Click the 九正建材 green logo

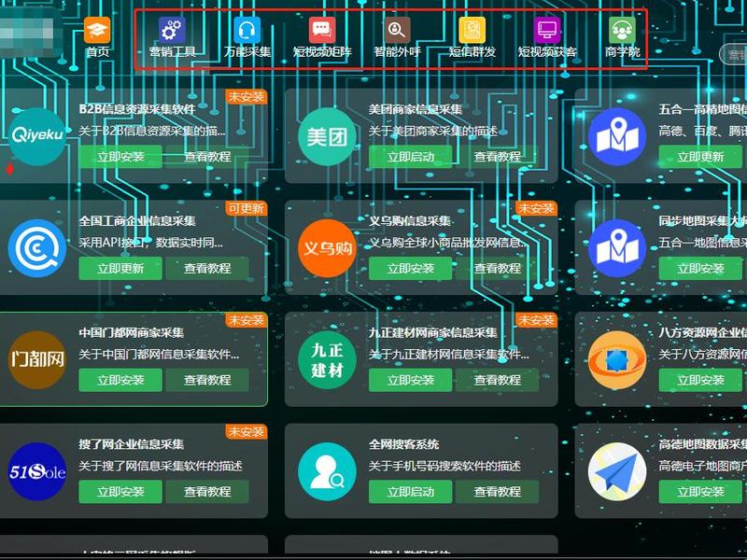327,360
